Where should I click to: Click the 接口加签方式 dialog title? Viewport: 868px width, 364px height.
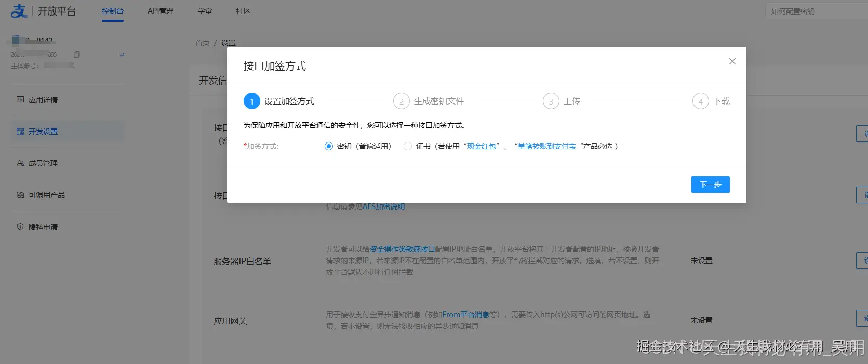point(275,66)
